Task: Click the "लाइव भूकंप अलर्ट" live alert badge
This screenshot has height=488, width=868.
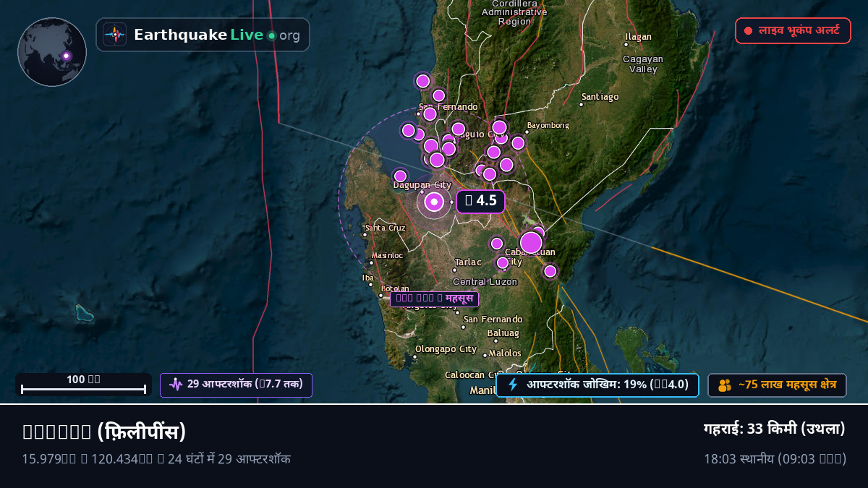Action: (793, 31)
